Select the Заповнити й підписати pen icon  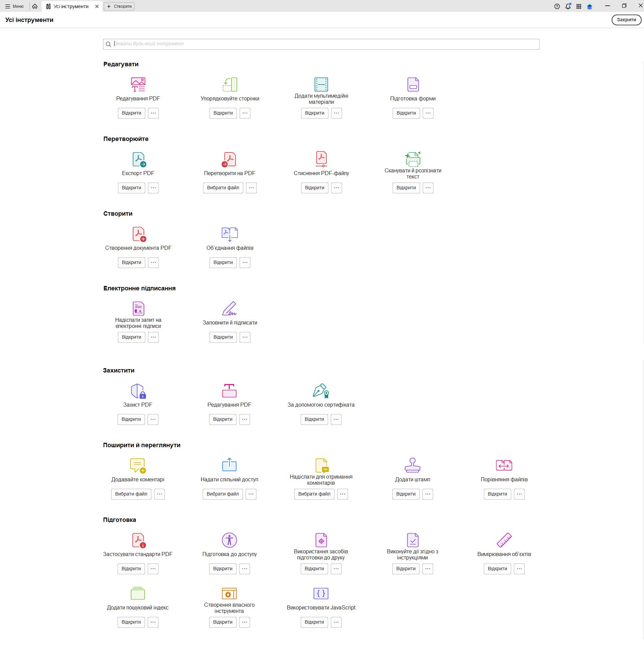coord(229,308)
